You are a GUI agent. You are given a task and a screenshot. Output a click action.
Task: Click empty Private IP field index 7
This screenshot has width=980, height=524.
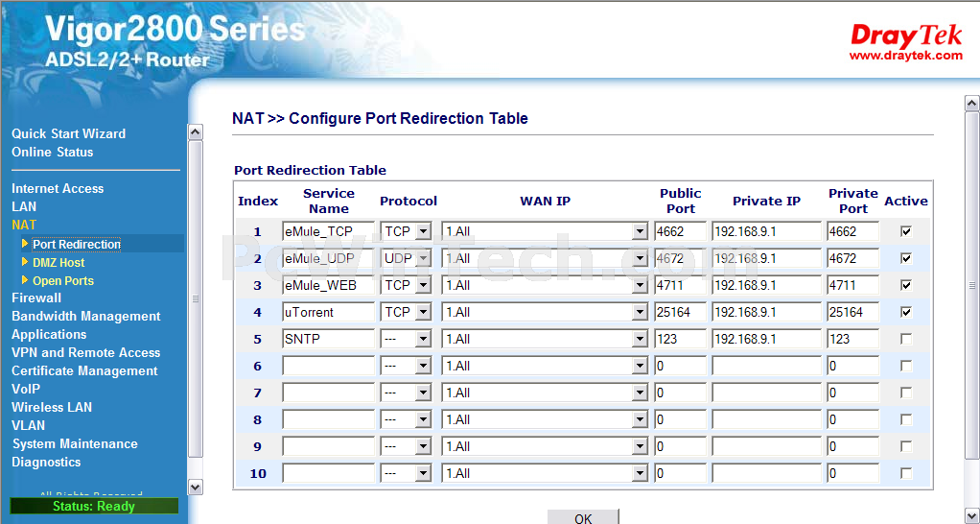(x=766, y=393)
